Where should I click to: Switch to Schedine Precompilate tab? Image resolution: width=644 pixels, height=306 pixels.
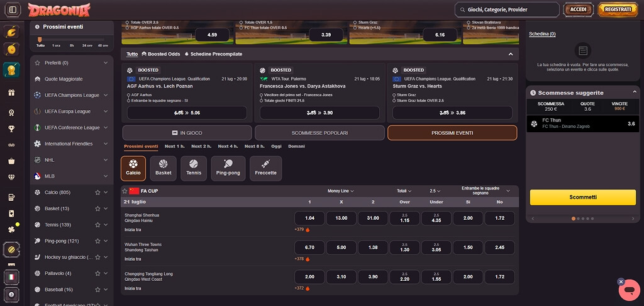[213, 54]
